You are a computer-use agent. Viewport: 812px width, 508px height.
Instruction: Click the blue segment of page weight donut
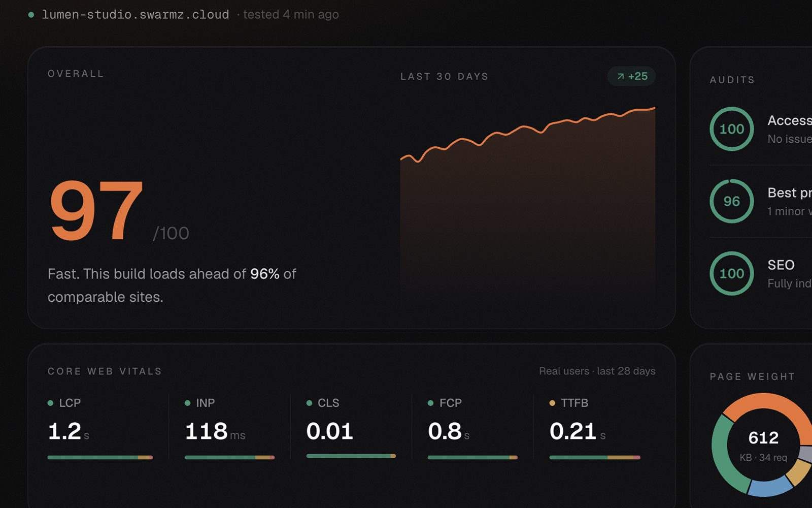769,488
